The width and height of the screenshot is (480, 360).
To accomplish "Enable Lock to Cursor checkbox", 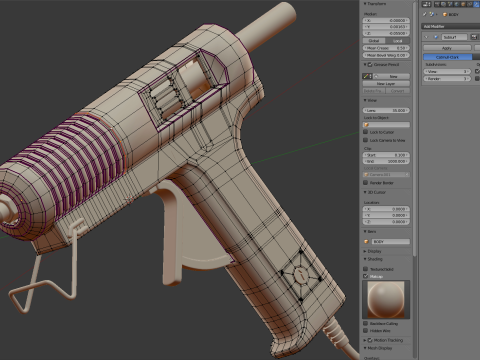I will 365,132.
